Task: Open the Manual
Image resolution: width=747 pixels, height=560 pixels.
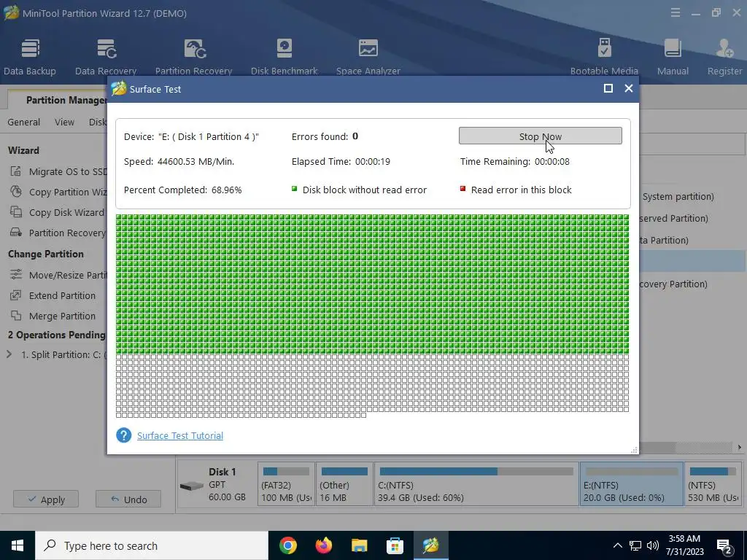Action: click(x=673, y=57)
